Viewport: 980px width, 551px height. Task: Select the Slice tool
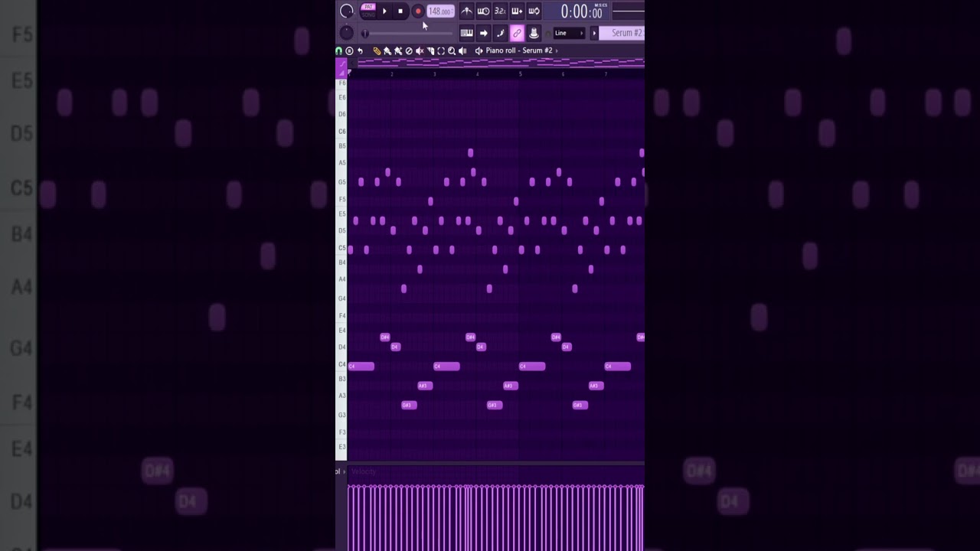tap(430, 51)
